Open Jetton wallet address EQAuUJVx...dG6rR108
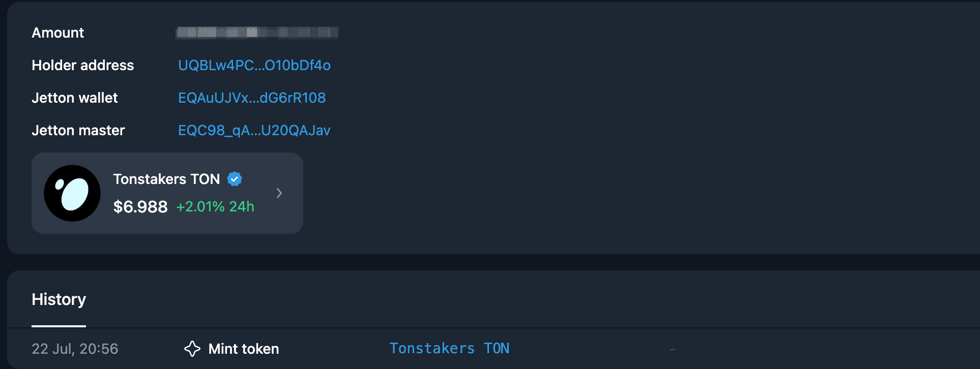 pyautogui.click(x=251, y=98)
